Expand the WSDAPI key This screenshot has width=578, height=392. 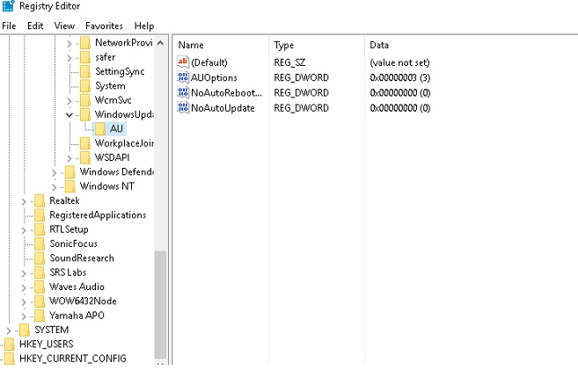click(x=69, y=158)
